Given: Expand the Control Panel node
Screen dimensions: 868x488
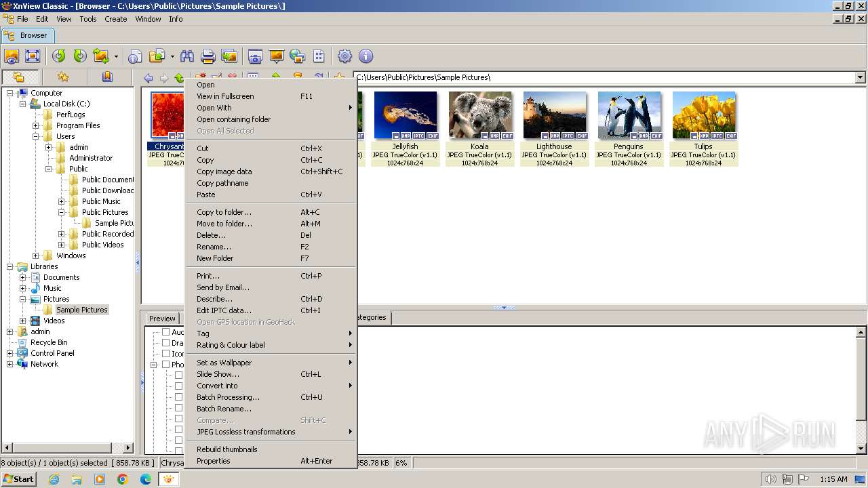Looking at the screenshot, I should tap(10, 353).
